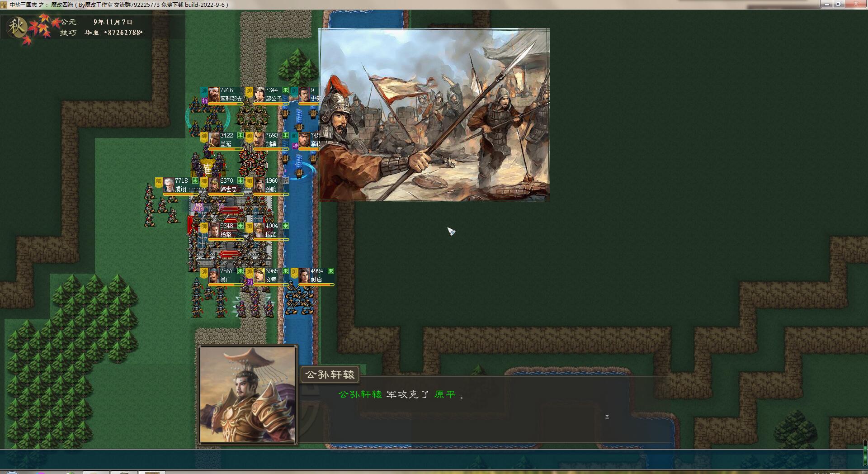Click the name label 邹公子
Viewport: 868px width, 474px height.
coord(274,99)
